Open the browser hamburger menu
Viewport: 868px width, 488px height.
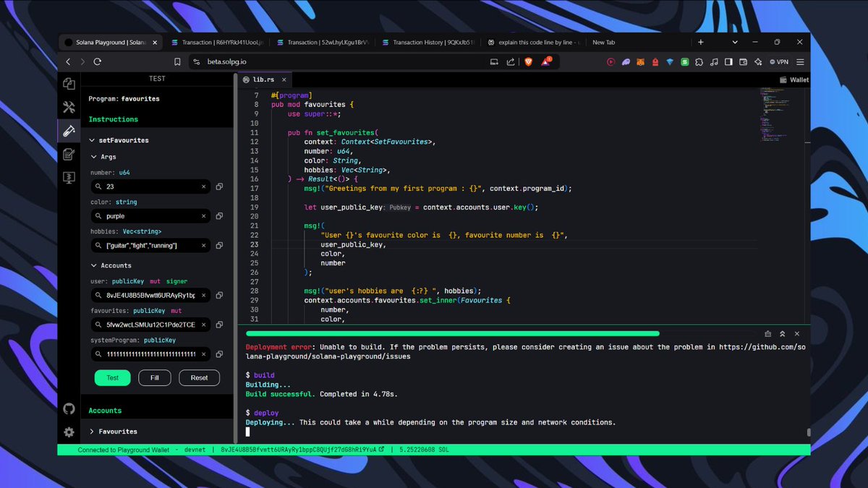pyautogui.click(x=799, y=62)
